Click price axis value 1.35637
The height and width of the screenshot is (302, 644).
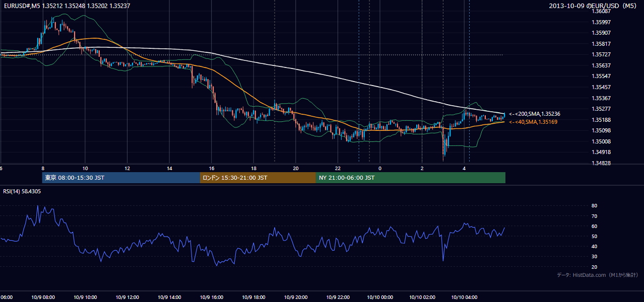pos(602,65)
